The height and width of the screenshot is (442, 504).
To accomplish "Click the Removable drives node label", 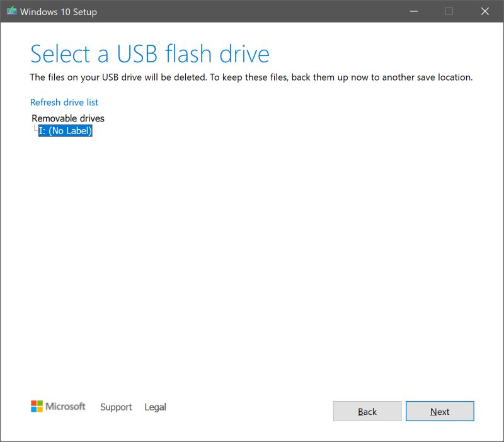I will 68,118.
